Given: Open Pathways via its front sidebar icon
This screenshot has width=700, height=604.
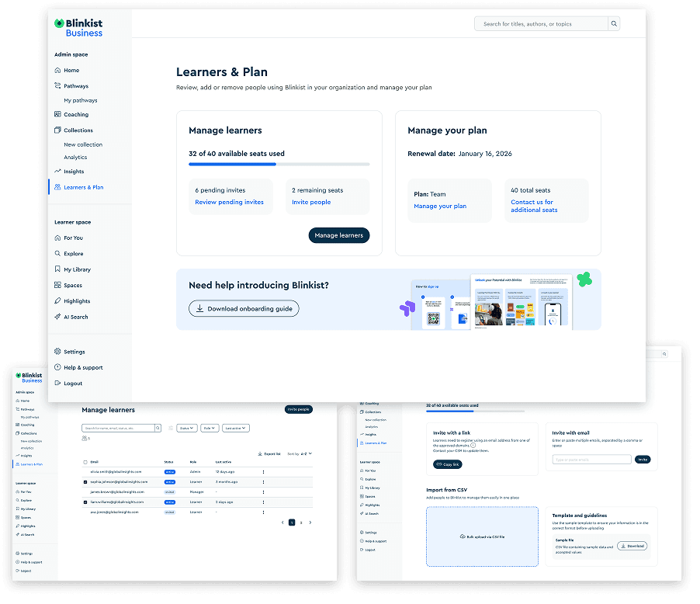Looking at the screenshot, I should pyautogui.click(x=57, y=85).
